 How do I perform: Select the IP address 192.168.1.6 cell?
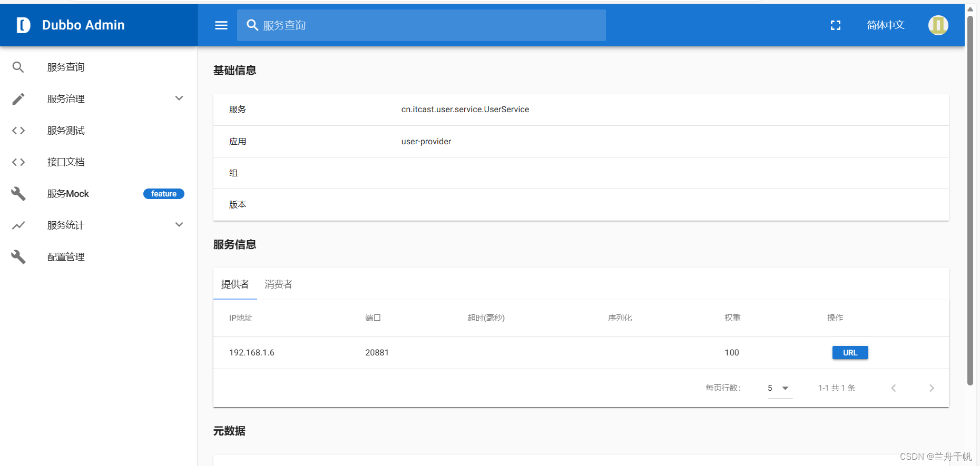click(252, 353)
